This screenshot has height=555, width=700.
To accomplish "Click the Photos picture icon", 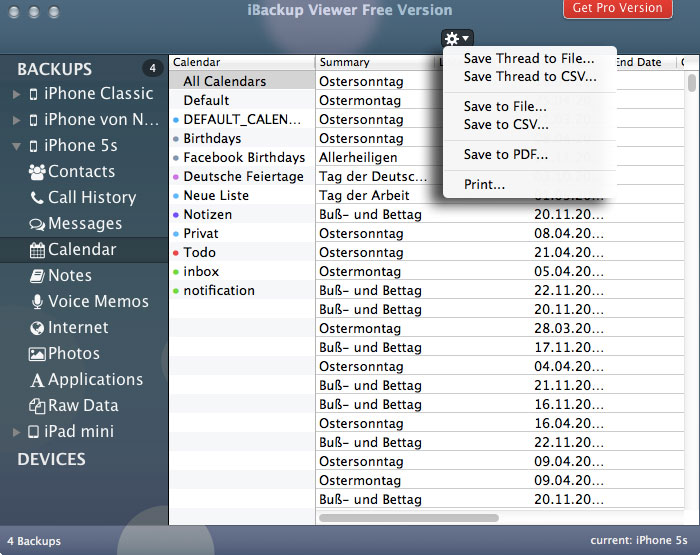I will 37,354.
